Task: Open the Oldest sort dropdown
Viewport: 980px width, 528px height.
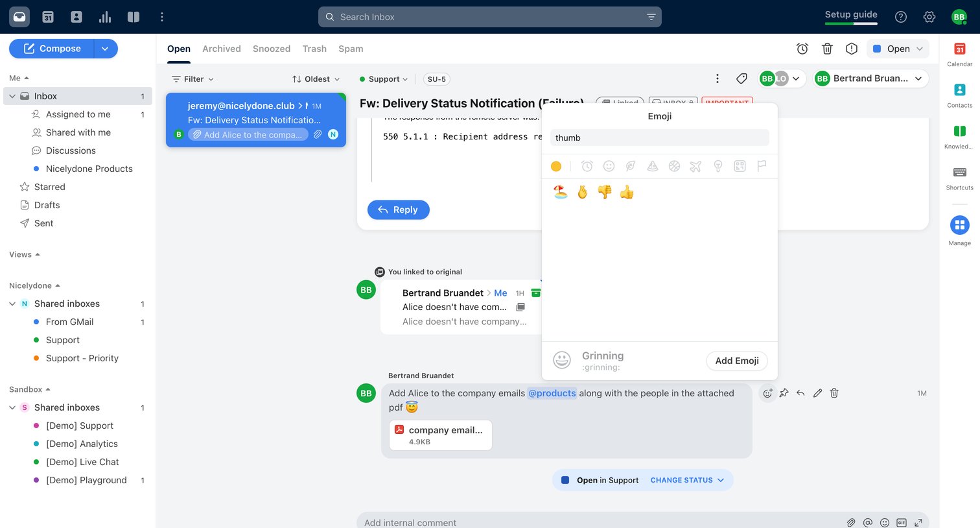Action: click(316, 79)
